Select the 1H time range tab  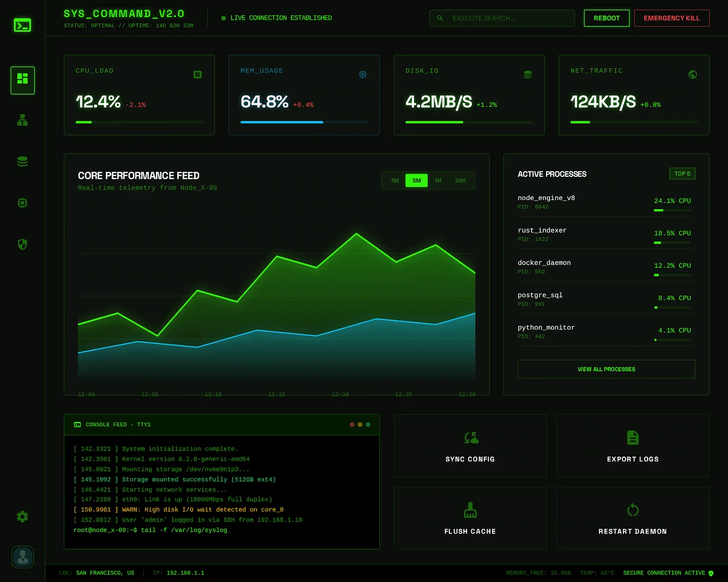[x=438, y=181]
